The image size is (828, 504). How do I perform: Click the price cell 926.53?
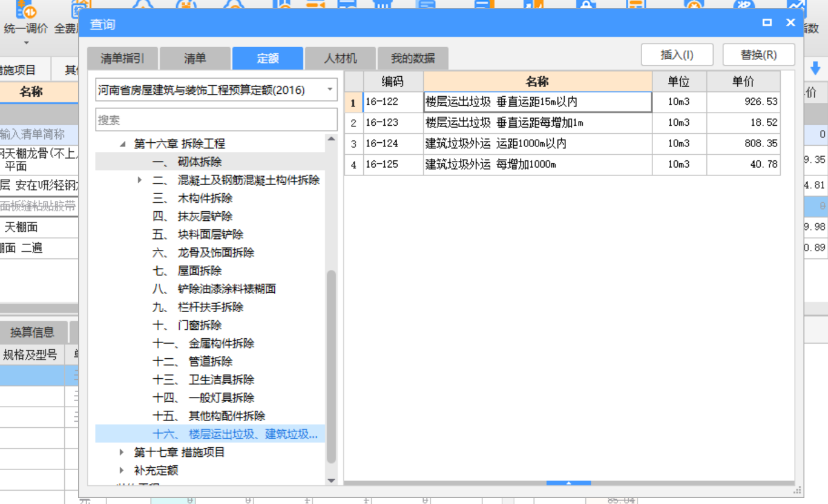coord(743,102)
